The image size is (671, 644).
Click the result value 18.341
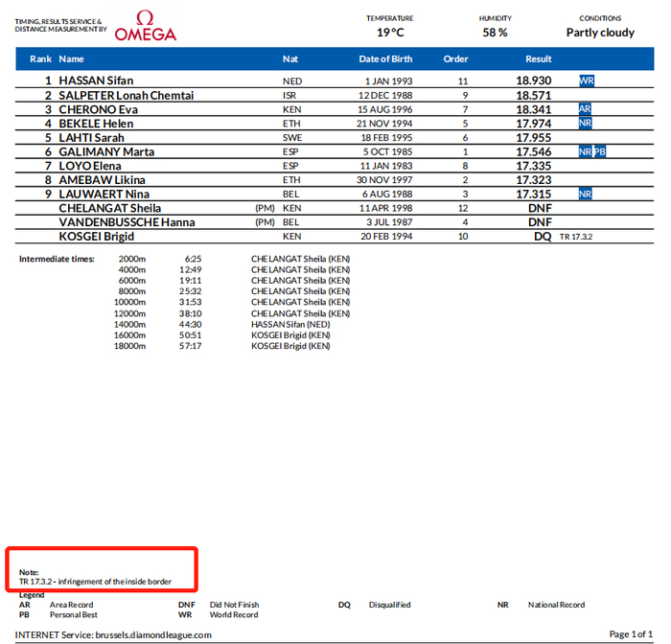pos(534,109)
